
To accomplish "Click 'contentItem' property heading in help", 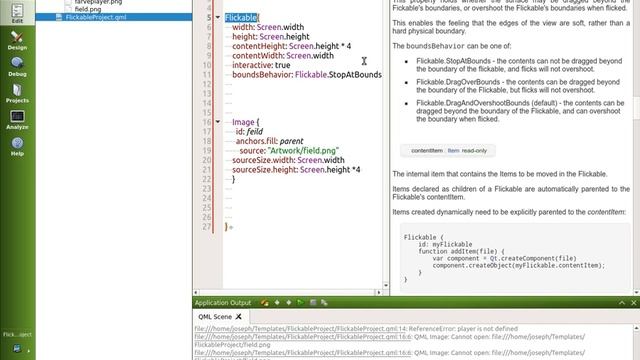I will tap(427, 151).
